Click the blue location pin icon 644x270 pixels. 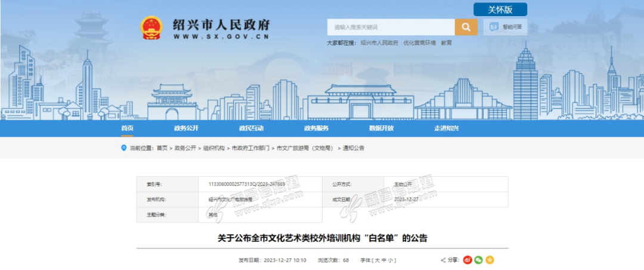(124, 148)
